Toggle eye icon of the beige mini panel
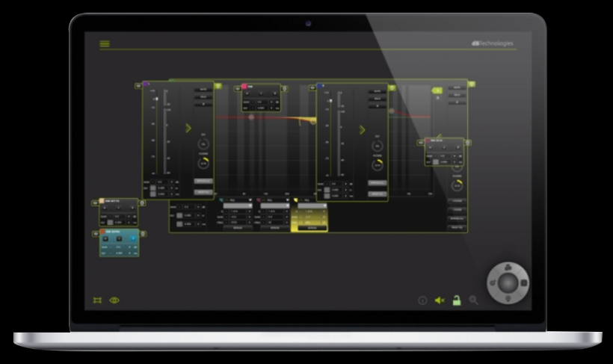613x364 pixels. point(95,203)
